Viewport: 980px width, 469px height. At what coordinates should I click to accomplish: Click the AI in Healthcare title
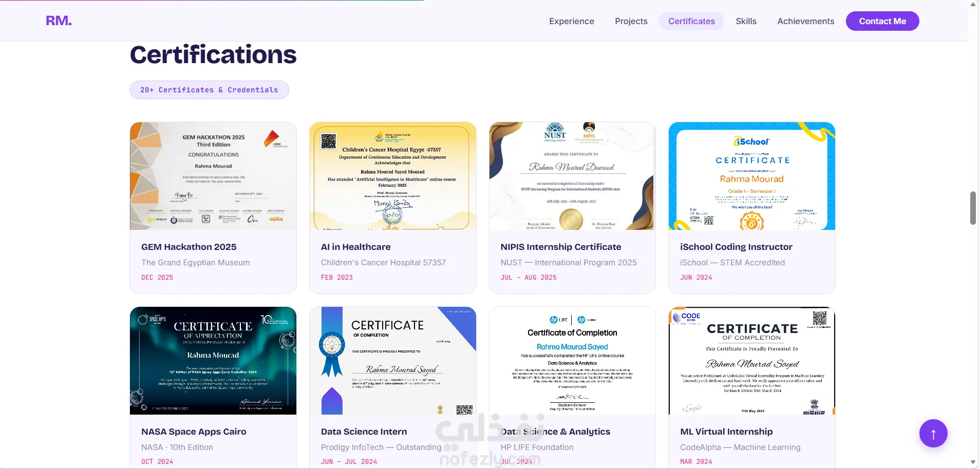356,247
